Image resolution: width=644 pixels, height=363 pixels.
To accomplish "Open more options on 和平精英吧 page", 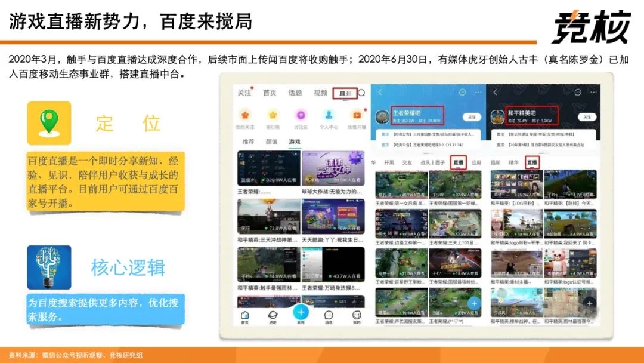I will pos(593,92).
